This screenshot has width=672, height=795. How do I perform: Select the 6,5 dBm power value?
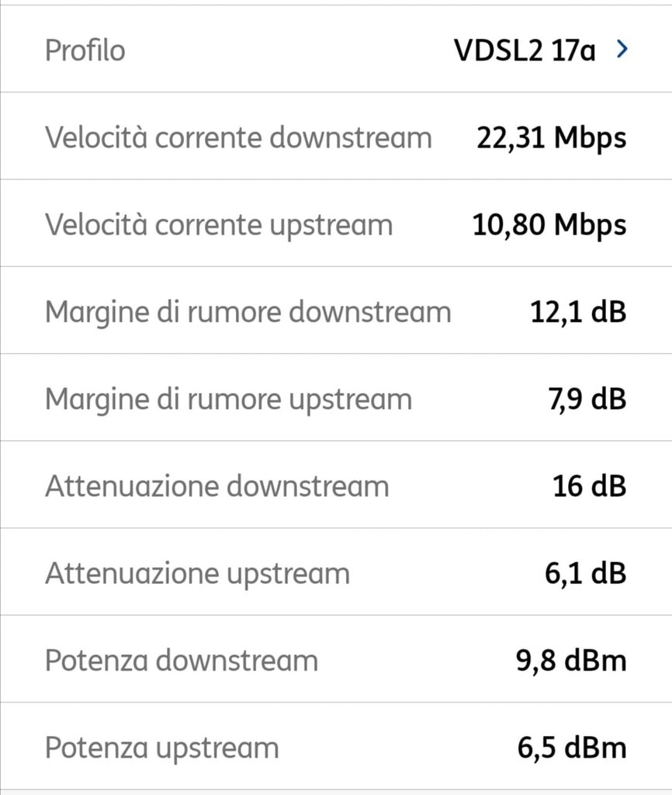pyautogui.click(x=571, y=748)
